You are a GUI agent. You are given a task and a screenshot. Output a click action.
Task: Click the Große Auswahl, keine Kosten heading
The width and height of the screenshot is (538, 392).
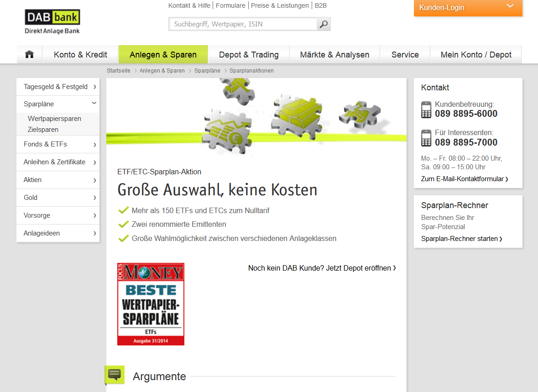pyautogui.click(x=217, y=190)
